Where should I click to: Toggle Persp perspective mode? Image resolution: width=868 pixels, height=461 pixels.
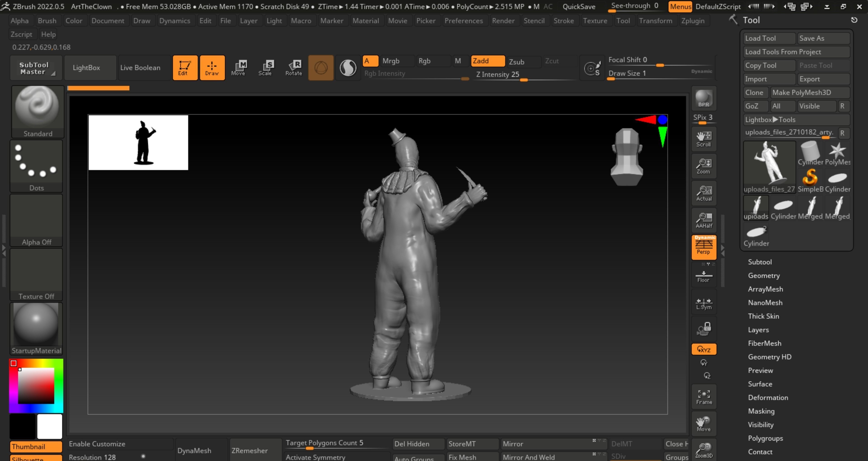click(x=704, y=247)
